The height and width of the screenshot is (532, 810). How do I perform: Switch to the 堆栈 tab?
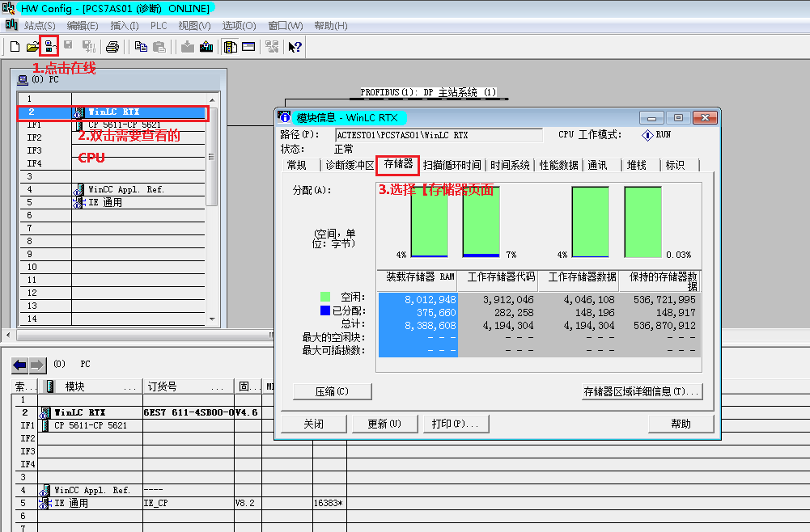[x=636, y=165]
